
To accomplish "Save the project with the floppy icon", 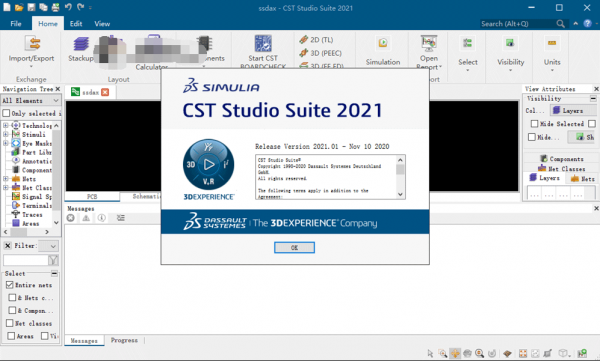I will (31, 7).
